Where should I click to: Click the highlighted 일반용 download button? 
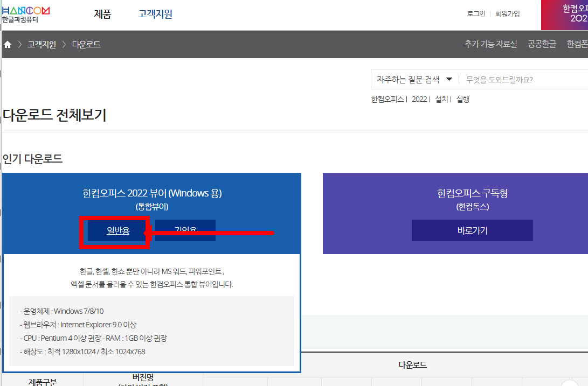116,230
